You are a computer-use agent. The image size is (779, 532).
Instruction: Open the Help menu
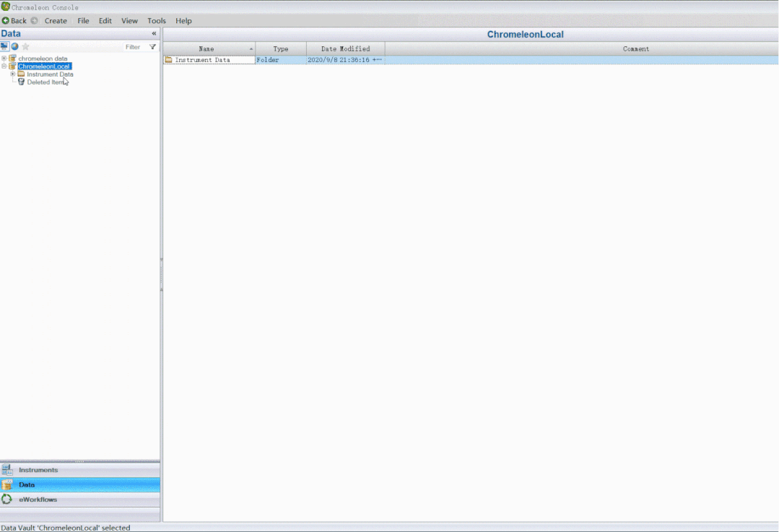click(x=183, y=21)
